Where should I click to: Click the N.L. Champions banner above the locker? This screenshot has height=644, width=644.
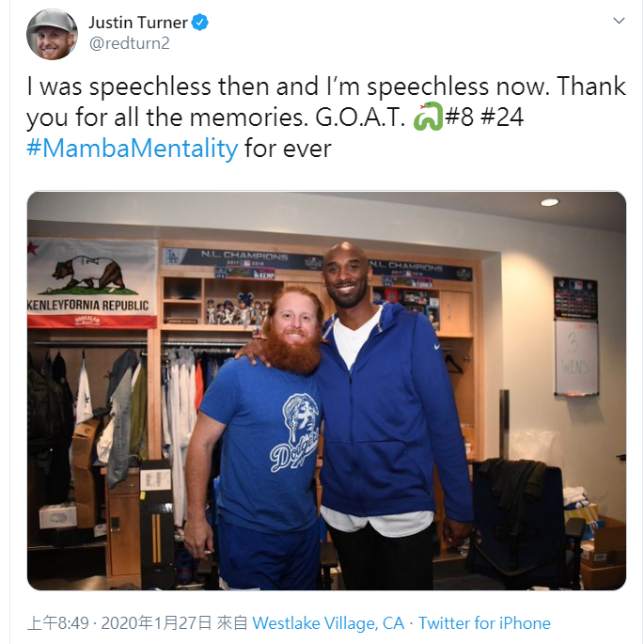point(243,259)
